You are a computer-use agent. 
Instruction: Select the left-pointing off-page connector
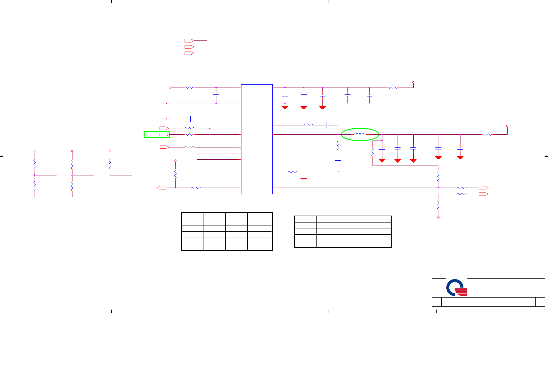pos(161,188)
